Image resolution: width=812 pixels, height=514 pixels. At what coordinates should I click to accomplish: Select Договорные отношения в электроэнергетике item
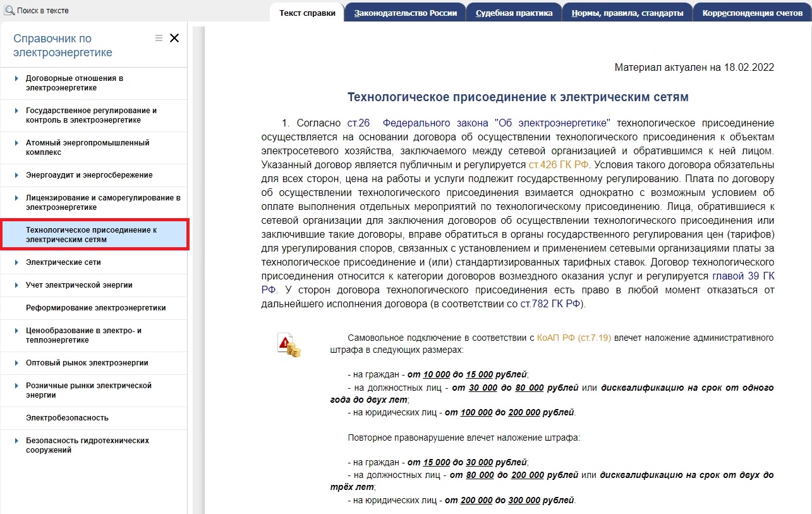point(94,83)
